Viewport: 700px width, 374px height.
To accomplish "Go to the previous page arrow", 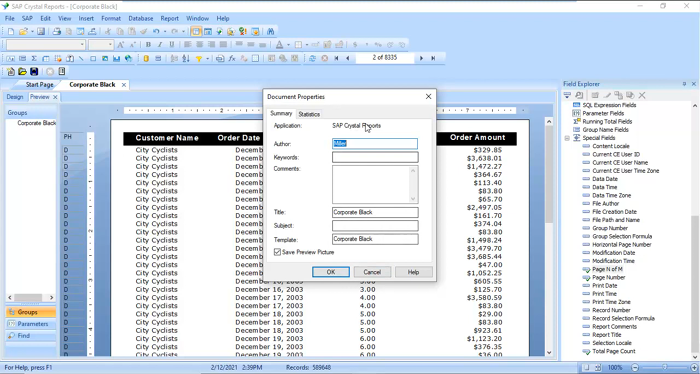I will pyautogui.click(x=348, y=58).
